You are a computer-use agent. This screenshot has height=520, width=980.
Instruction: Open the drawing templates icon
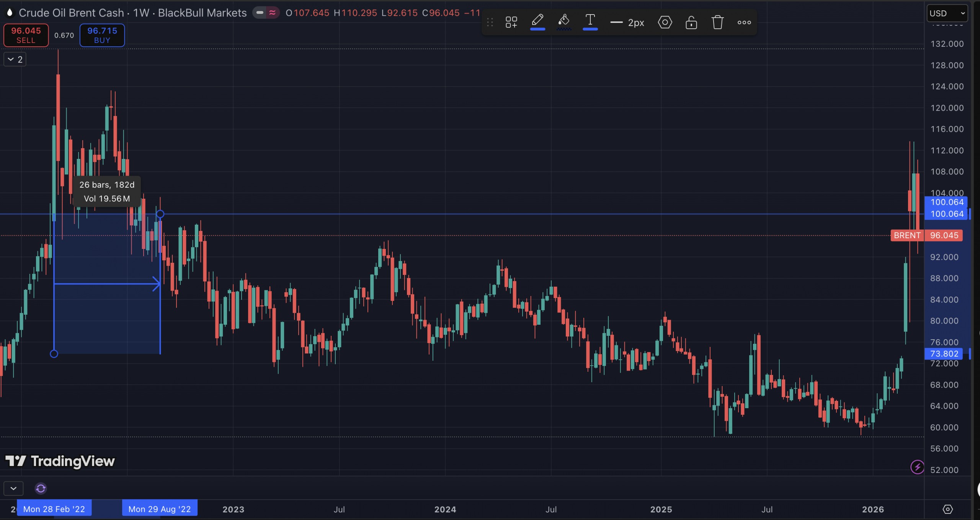pyautogui.click(x=511, y=22)
